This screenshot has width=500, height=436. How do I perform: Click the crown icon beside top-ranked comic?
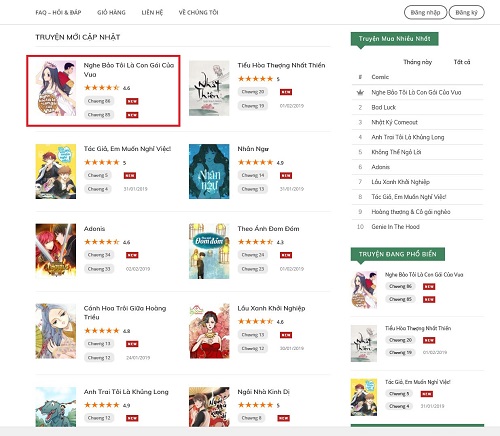point(360,92)
